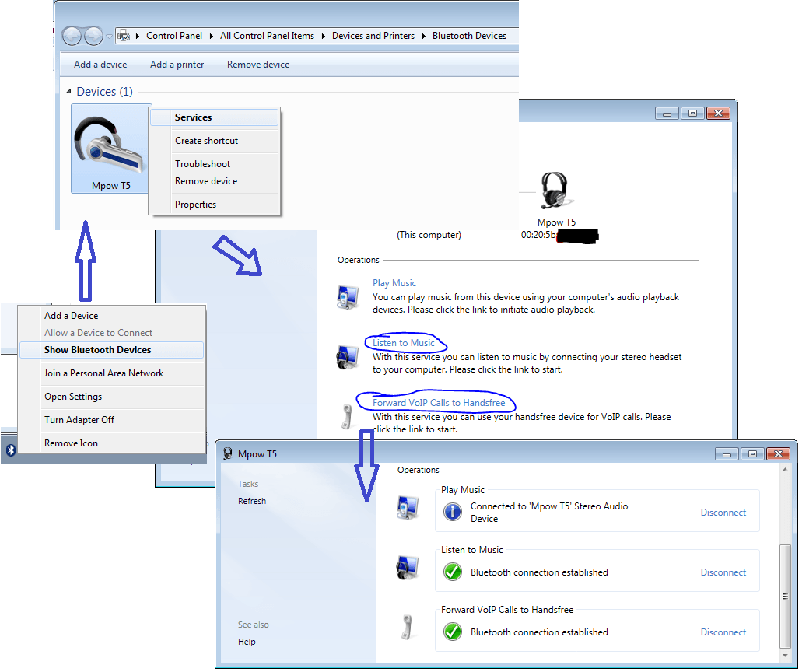Screen dimensions: 802x672
Task: Click the back navigation arrow button
Action: tap(72, 36)
